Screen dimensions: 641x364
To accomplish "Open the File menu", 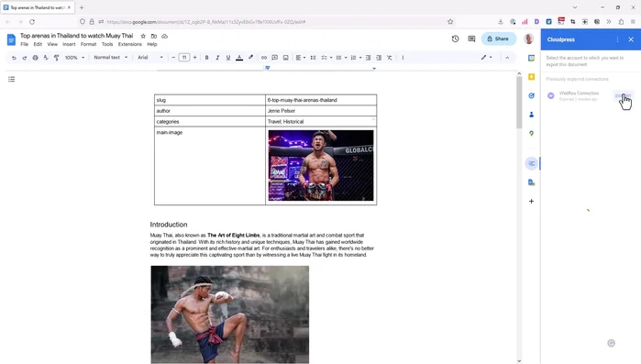I will (25, 44).
